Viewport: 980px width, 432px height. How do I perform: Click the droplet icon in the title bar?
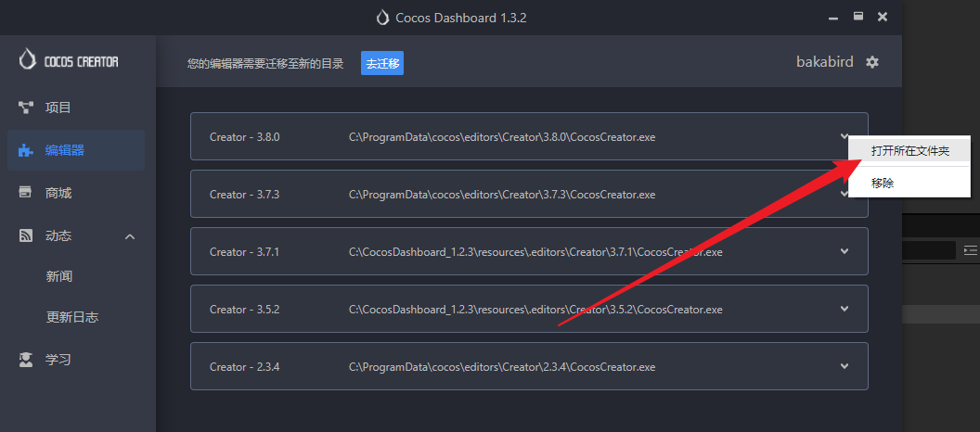tap(381, 18)
